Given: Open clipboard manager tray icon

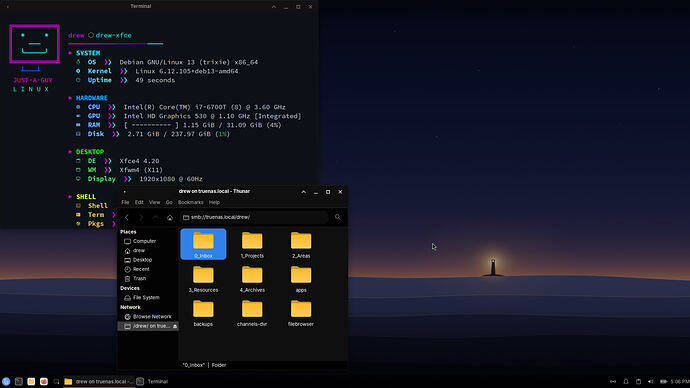Looking at the screenshot, I should 639,381.
